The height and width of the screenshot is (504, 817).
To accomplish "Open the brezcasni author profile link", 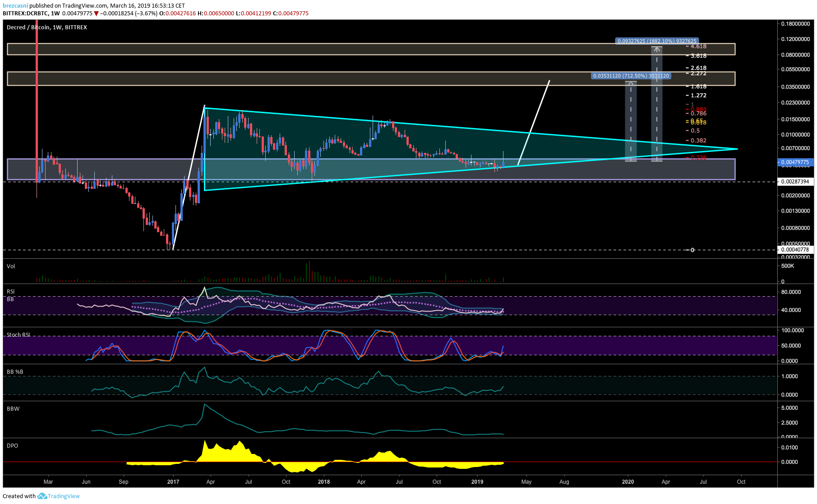I will click(15, 6).
